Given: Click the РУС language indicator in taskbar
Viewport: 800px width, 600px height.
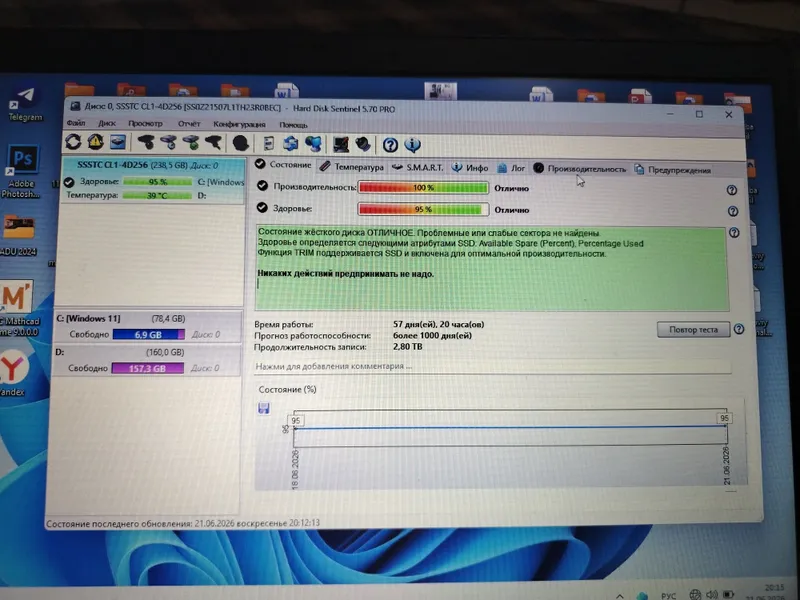Looking at the screenshot, I should coord(668,595).
